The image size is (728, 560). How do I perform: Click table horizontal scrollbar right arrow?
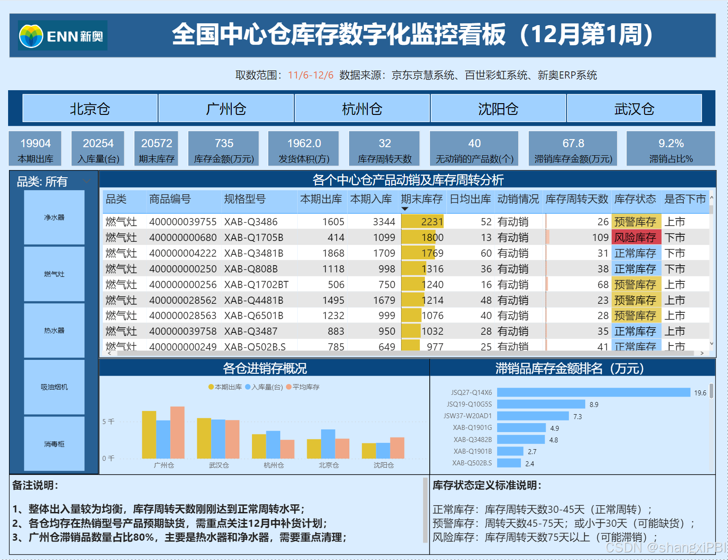[x=702, y=353]
